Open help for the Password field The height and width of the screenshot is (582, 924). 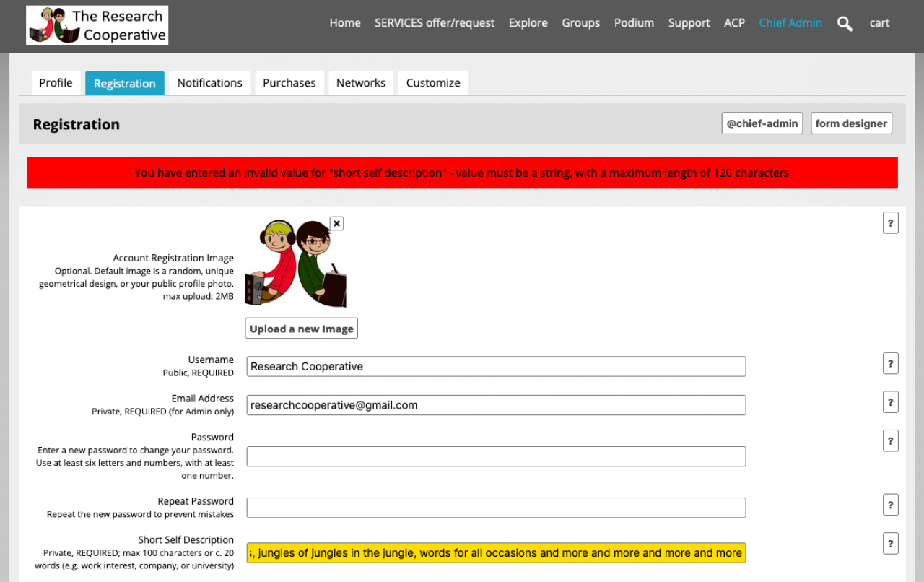pyautogui.click(x=891, y=440)
